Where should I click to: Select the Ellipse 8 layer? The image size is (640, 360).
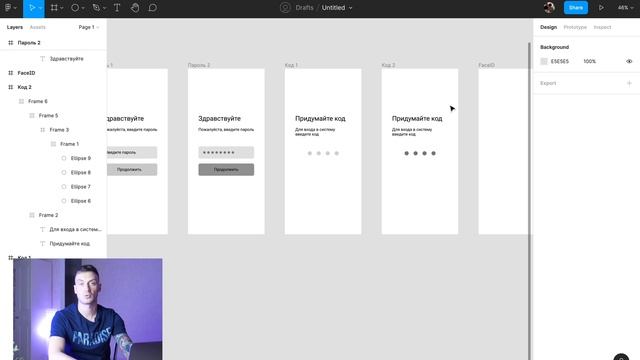pos(53,173)
